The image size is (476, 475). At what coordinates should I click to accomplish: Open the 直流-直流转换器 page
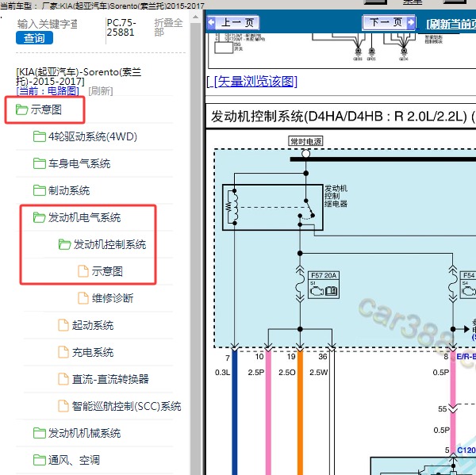click(110, 379)
